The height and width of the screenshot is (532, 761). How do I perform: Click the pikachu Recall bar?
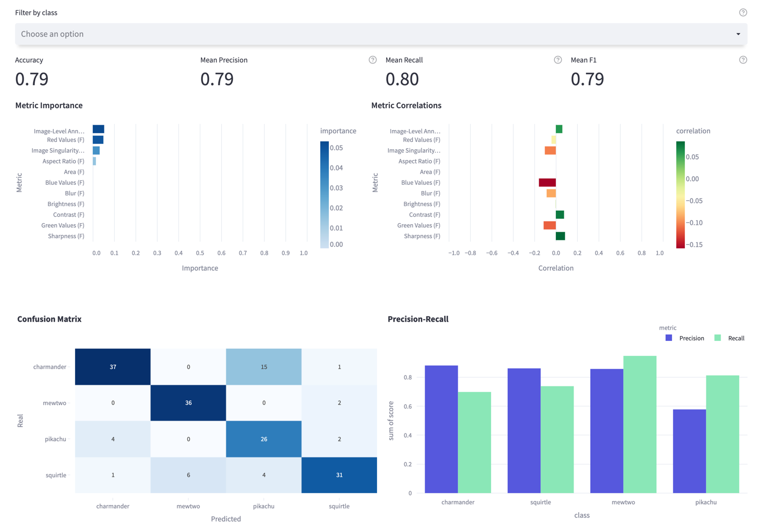coord(722,434)
